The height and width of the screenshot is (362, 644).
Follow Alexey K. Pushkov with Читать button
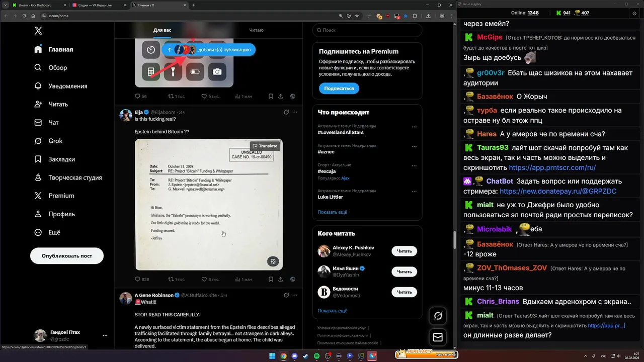[x=404, y=251]
